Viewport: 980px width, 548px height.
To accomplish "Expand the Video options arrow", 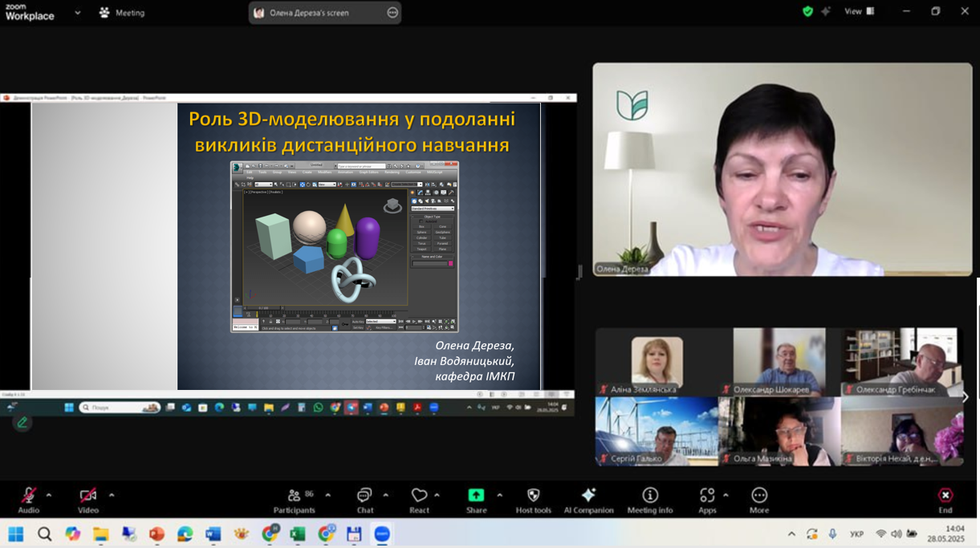I will [x=112, y=495].
